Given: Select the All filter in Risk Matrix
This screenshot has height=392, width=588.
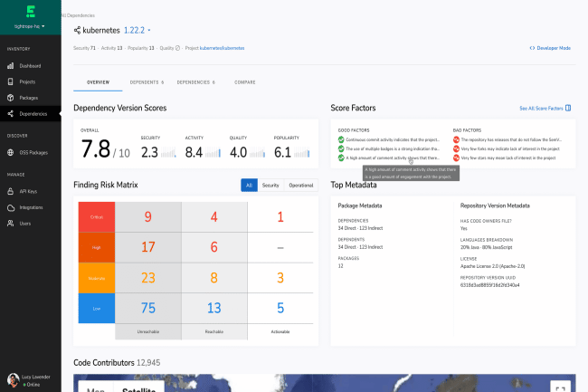Looking at the screenshot, I should coord(249,186).
